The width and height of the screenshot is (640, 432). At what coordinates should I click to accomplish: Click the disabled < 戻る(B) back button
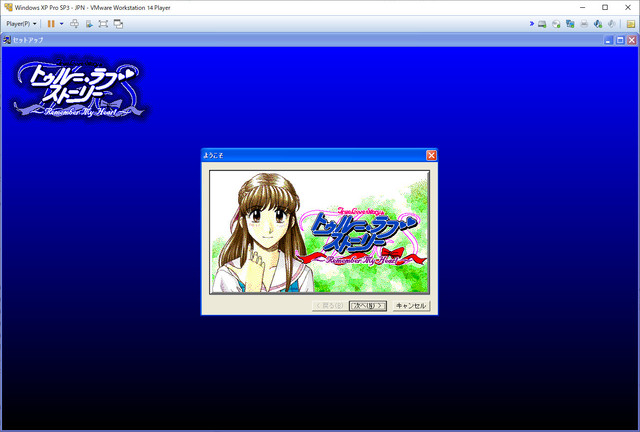point(330,306)
